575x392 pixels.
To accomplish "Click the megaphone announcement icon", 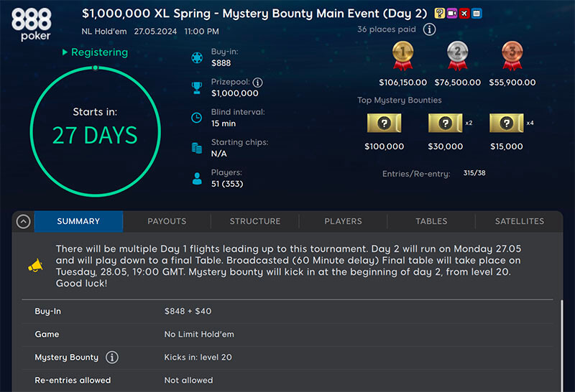I will (x=35, y=266).
